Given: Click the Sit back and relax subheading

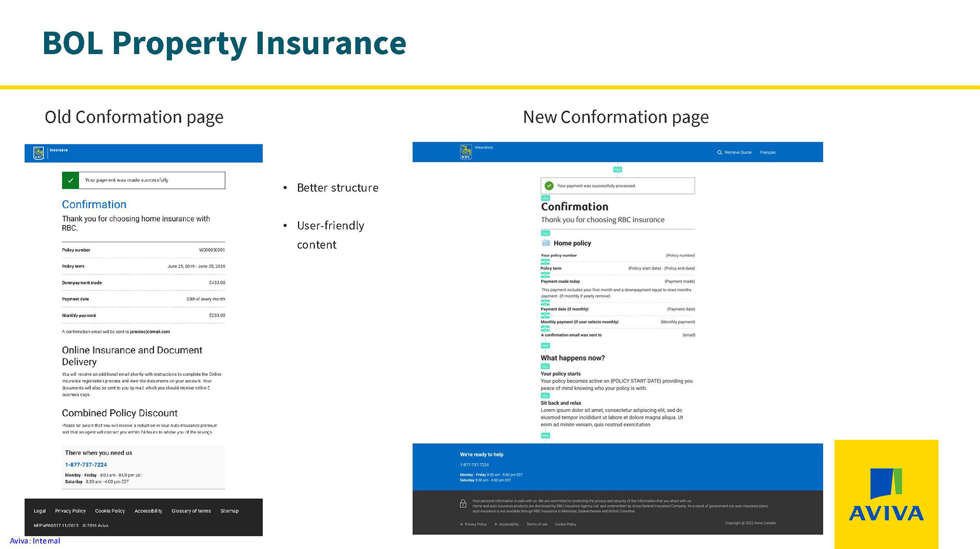Looking at the screenshot, I should pyautogui.click(x=561, y=403).
